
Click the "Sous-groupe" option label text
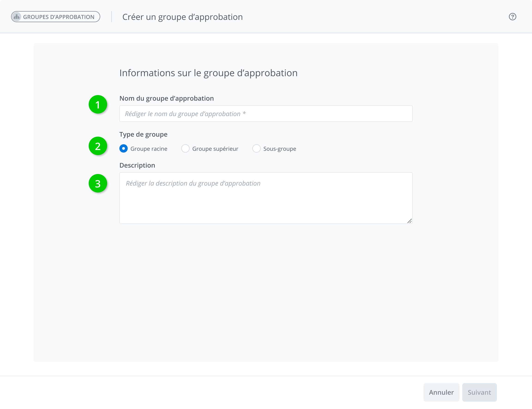point(280,149)
